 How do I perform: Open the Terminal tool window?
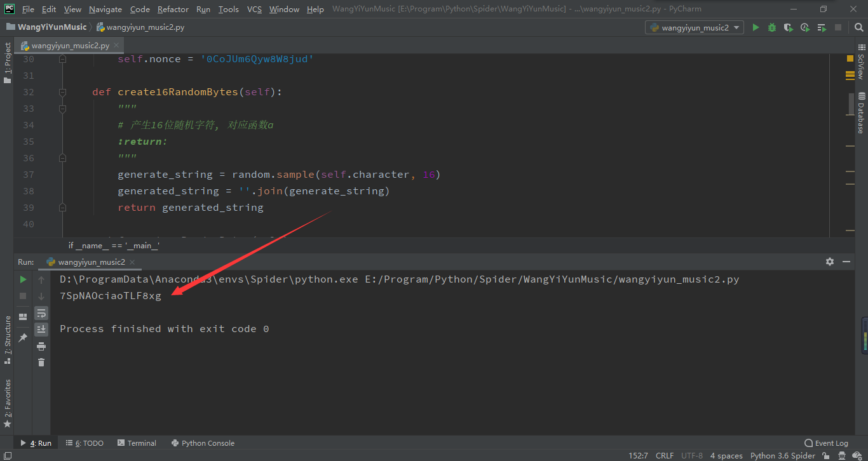[136, 443]
